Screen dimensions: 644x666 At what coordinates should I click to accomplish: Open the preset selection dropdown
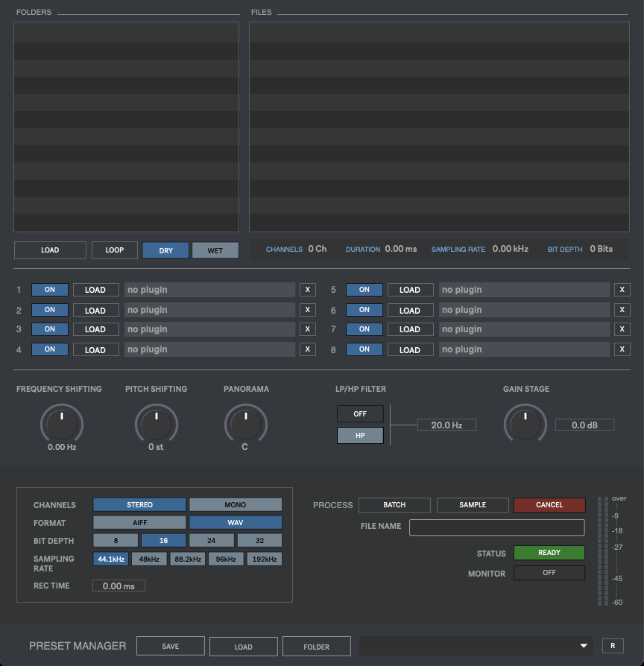[x=475, y=646]
